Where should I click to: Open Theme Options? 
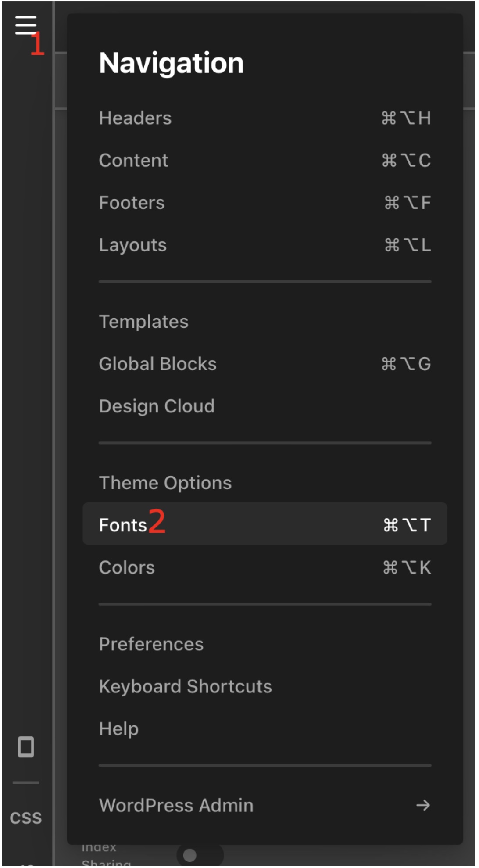coord(265,483)
